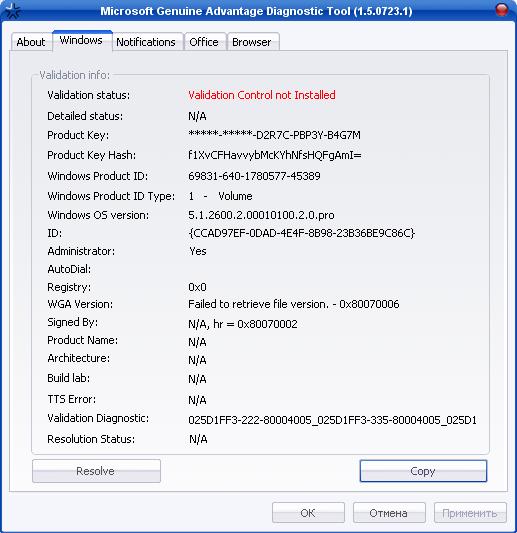
Task: Click the 'Windows Product ID Type:' label
Action: [x=111, y=196]
